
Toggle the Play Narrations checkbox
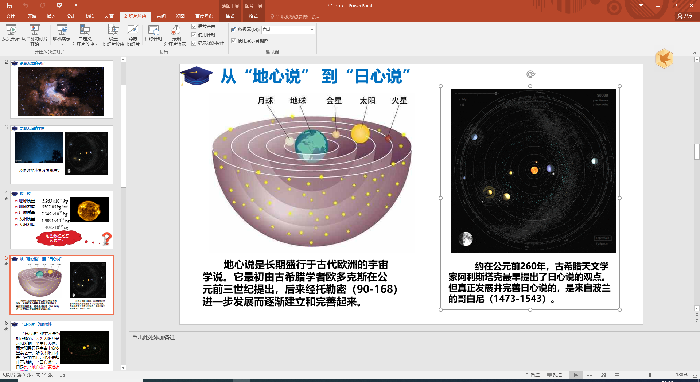click(x=193, y=26)
